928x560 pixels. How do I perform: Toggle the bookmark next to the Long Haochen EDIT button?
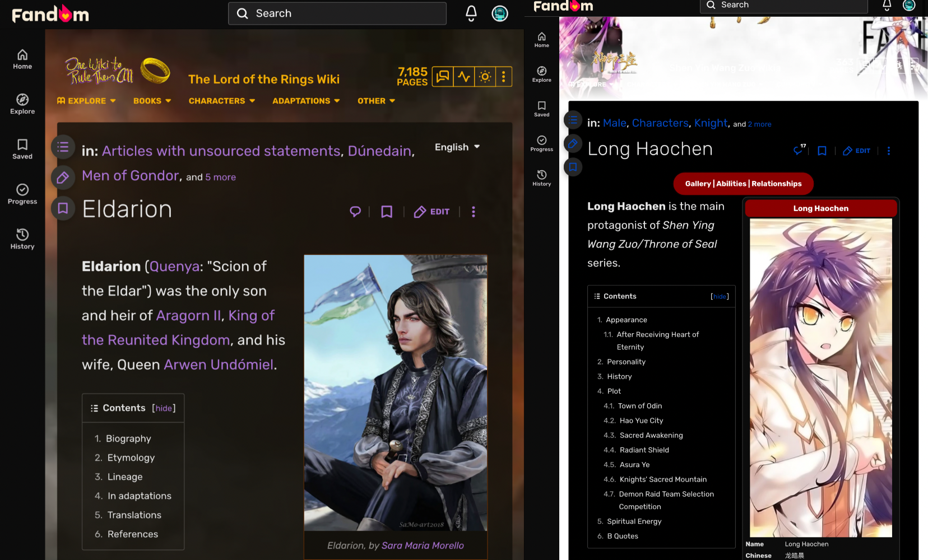pyautogui.click(x=822, y=151)
